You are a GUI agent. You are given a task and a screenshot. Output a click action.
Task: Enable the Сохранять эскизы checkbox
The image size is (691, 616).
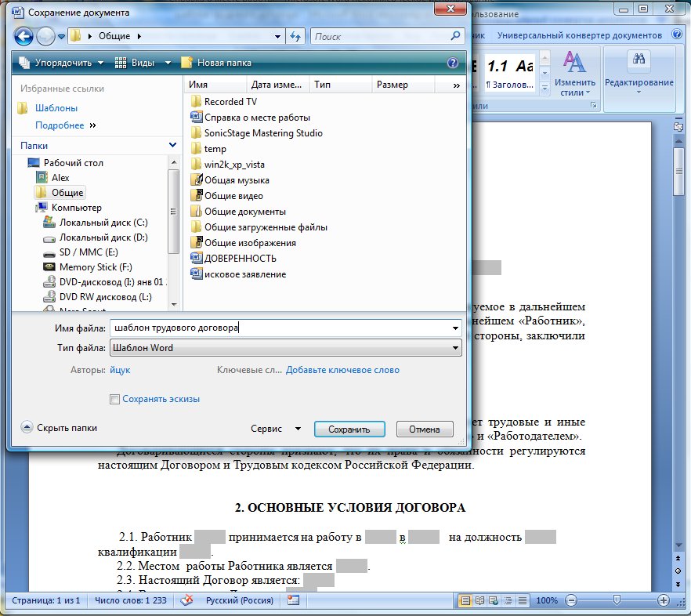114,399
